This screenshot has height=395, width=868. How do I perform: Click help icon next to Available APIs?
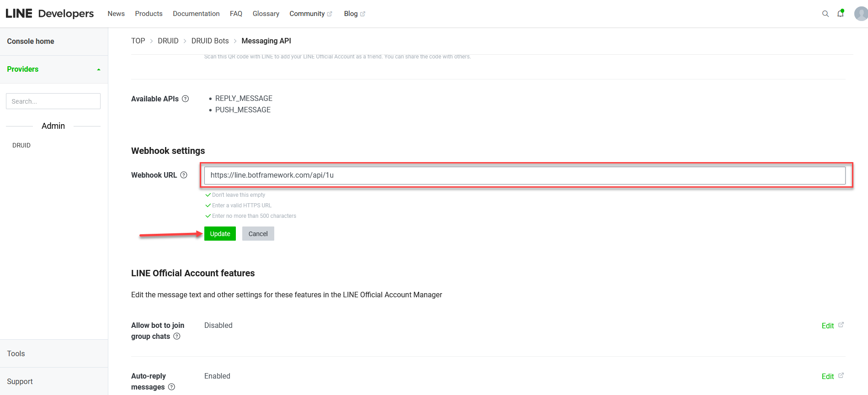pyautogui.click(x=185, y=99)
